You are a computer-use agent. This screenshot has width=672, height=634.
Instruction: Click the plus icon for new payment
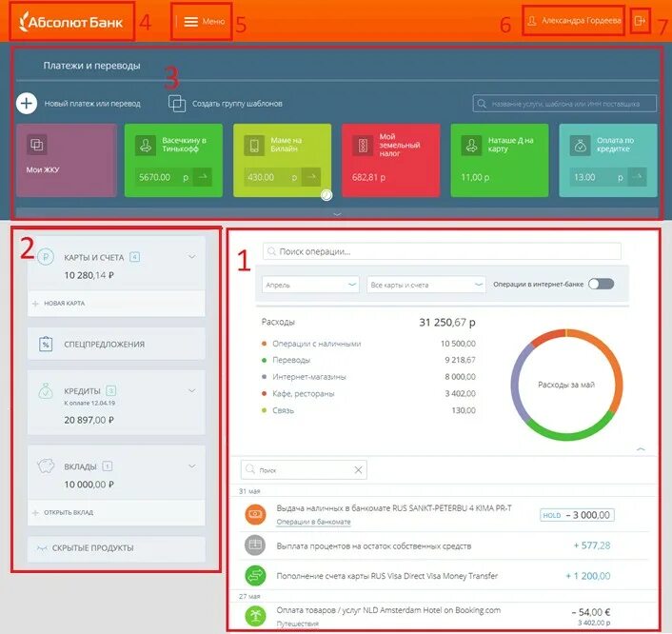[27, 104]
